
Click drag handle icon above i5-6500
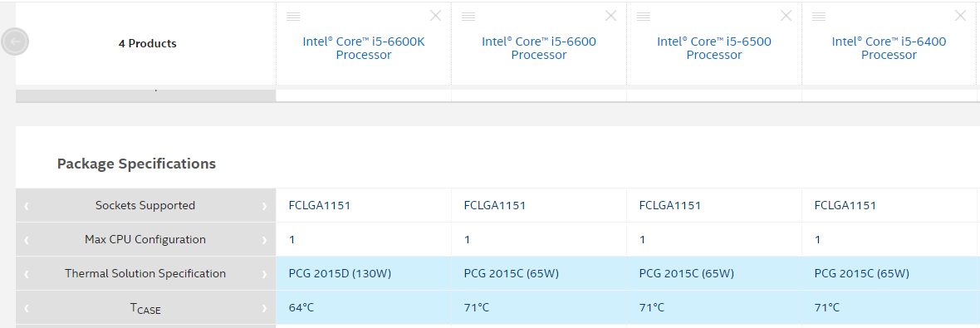coord(644,17)
